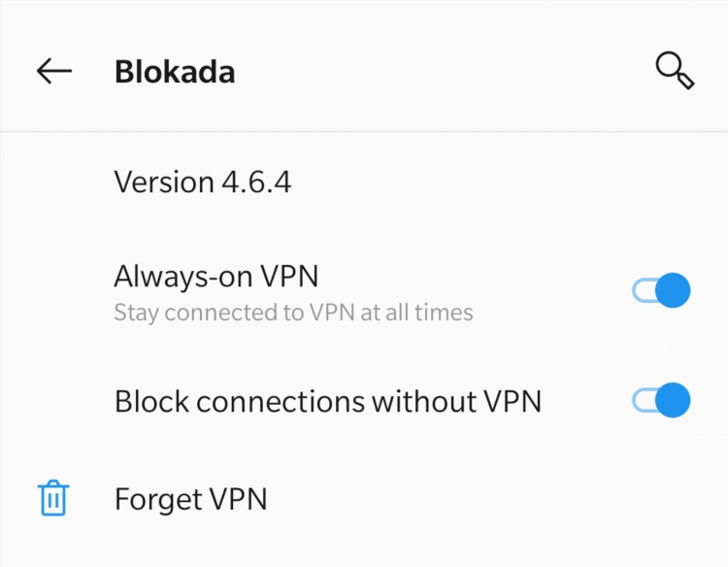728x567 pixels.
Task: Click the blue trash can icon
Action: 53,498
